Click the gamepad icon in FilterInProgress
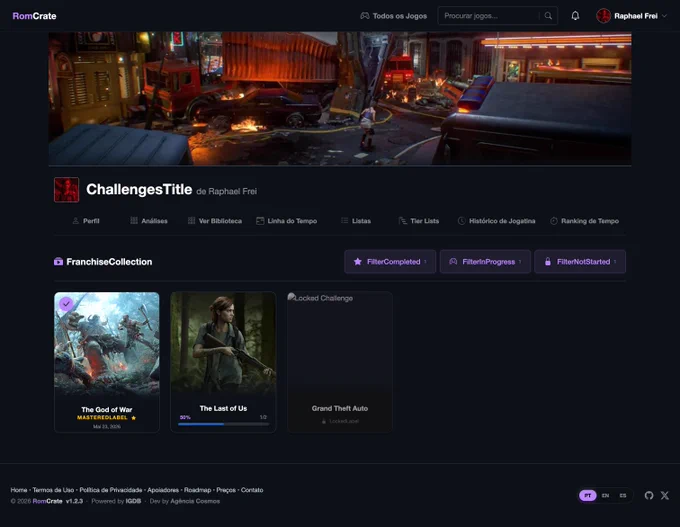This screenshot has width=680, height=527. point(453,262)
